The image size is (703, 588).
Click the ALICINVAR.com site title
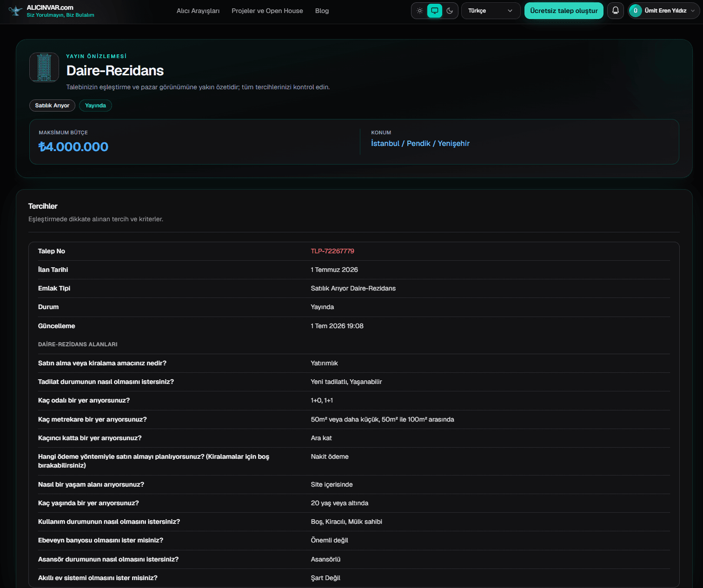(50, 7)
